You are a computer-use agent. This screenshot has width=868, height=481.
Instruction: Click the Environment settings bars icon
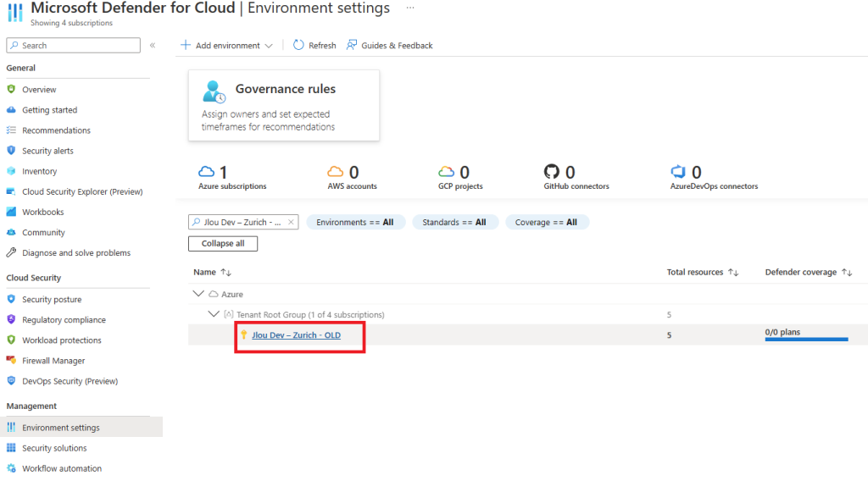tap(11, 428)
